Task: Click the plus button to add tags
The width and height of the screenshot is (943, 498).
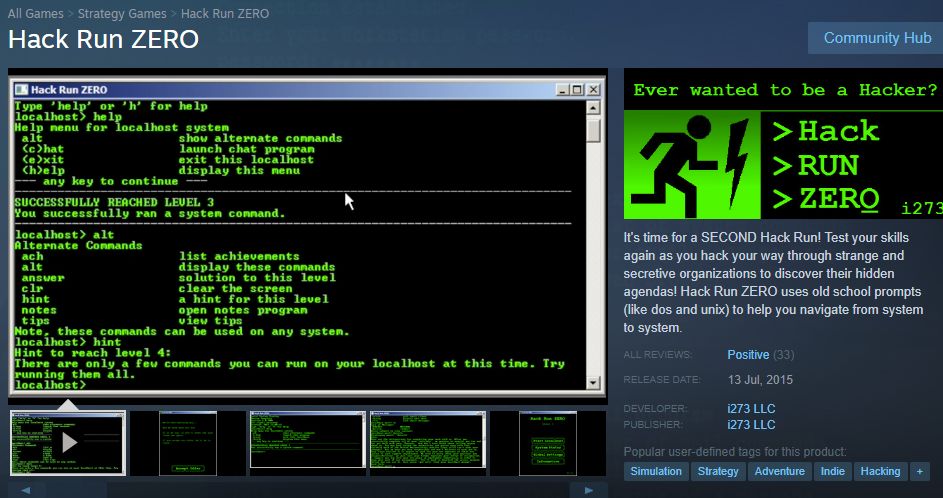Action: (x=920, y=472)
